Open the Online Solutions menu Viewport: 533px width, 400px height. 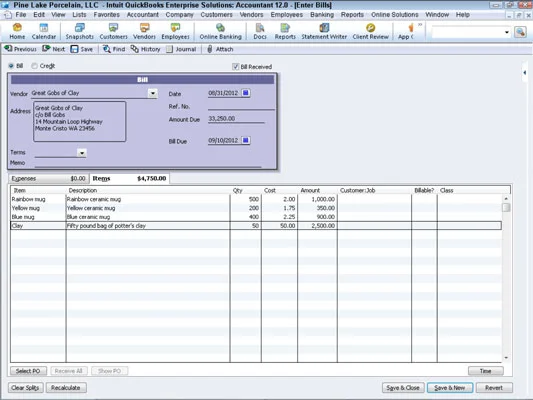[394, 15]
